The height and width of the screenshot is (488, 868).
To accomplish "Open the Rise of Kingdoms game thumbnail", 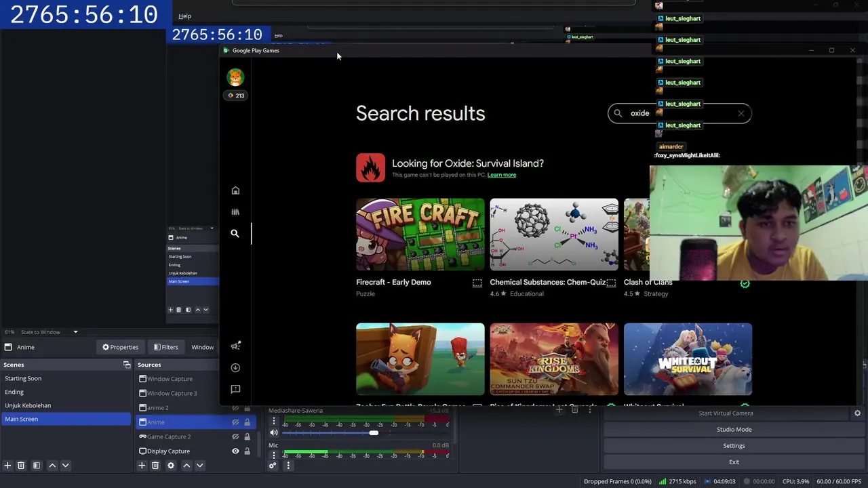I will [554, 359].
